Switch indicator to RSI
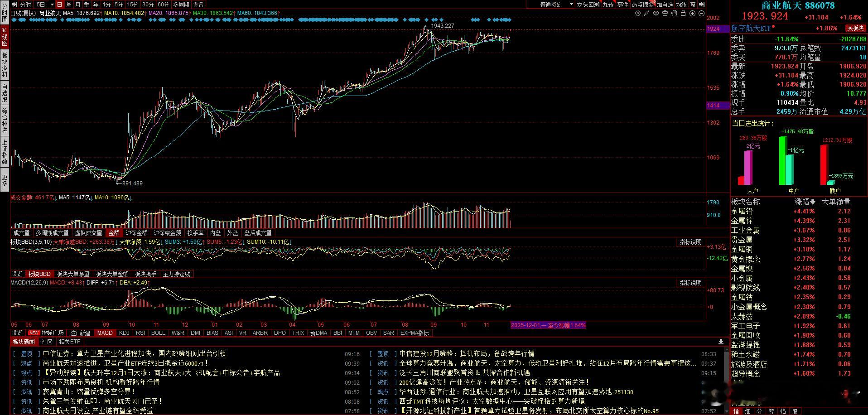This screenshot has height=415, width=868. (140, 333)
